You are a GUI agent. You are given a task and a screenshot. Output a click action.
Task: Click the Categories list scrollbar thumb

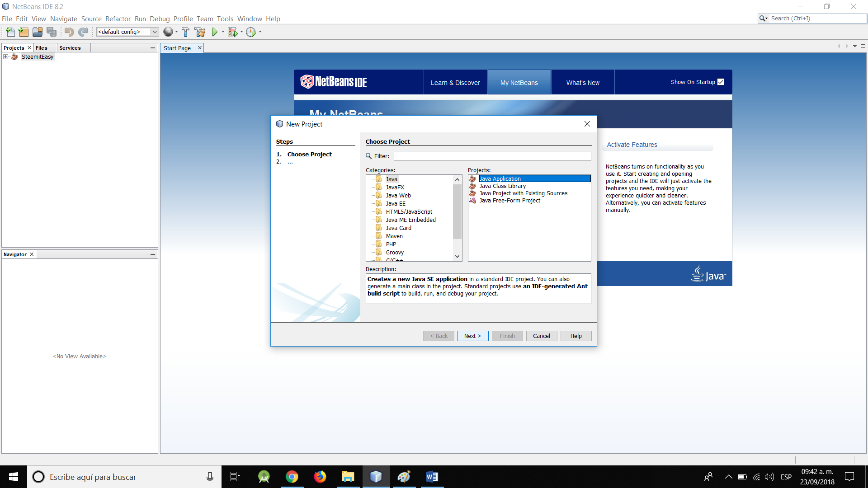pos(458,211)
